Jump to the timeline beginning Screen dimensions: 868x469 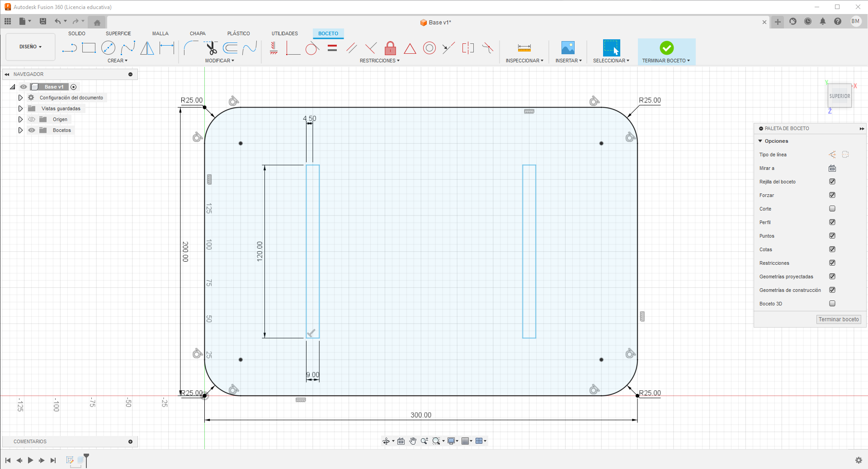pyautogui.click(x=8, y=460)
